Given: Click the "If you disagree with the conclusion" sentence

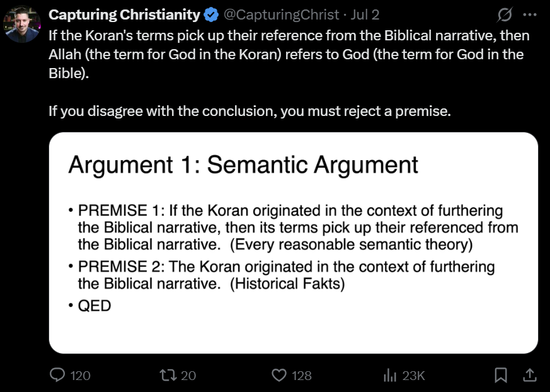Looking at the screenshot, I should (x=249, y=112).
